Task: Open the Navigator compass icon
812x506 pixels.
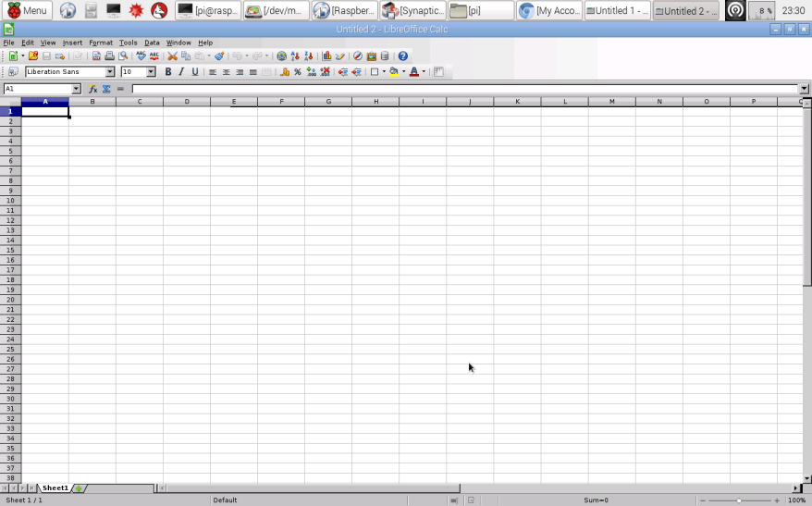Action: point(358,56)
